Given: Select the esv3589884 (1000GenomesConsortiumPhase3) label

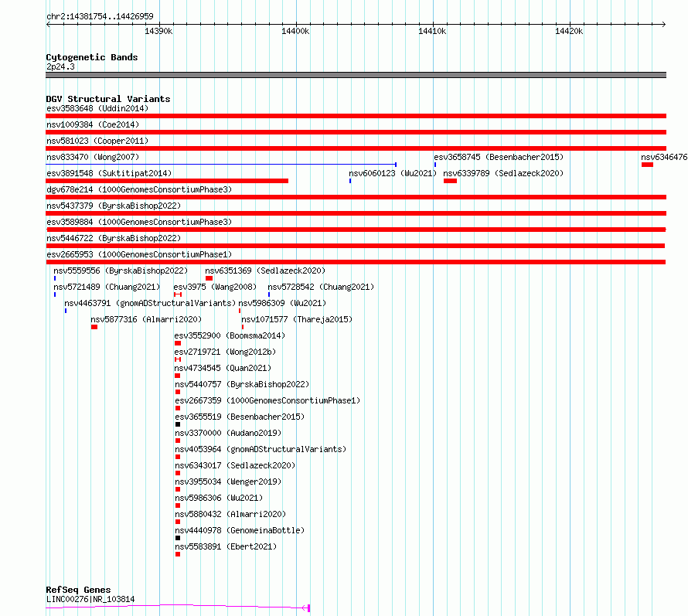Looking at the screenshot, I should coord(139,222).
